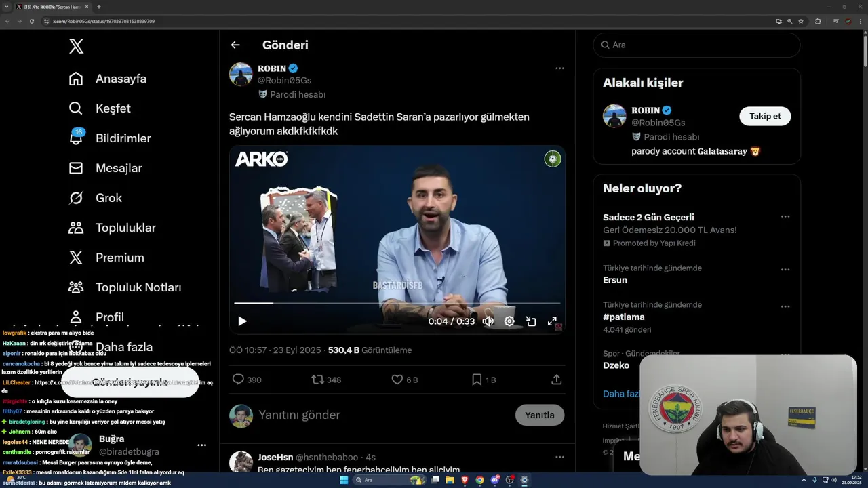
Task: Open more options for Yapı Kredi promoted trend
Action: [x=785, y=217]
